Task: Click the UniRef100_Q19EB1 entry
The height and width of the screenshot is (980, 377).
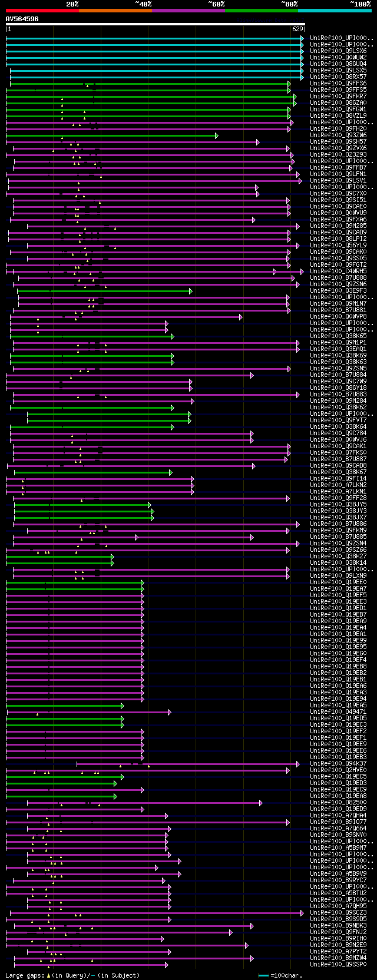Action: tap(338, 680)
